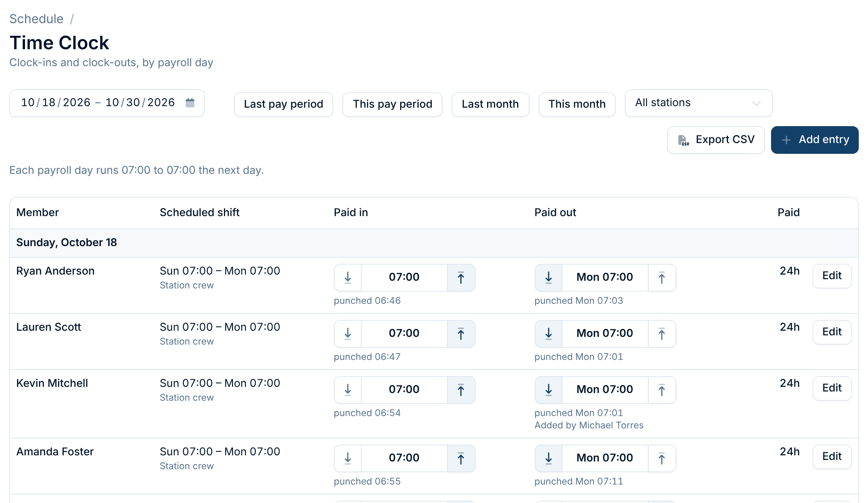
Task: Click the name Amanda Foster
Action: (x=55, y=452)
